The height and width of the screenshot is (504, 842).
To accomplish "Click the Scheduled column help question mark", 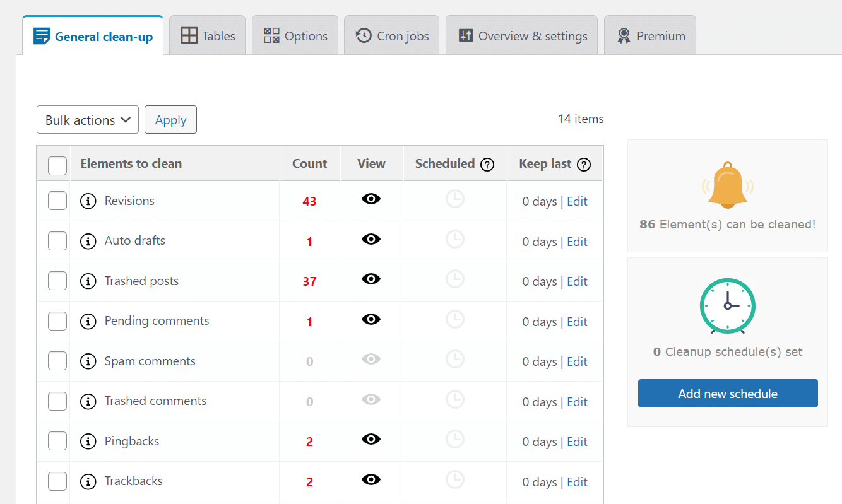I will (487, 164).
